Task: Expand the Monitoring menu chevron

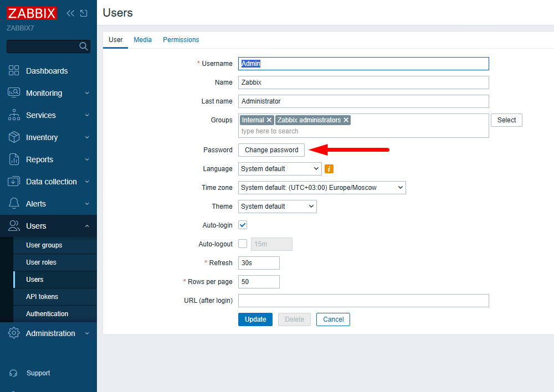Action: (x=87, y=93)
